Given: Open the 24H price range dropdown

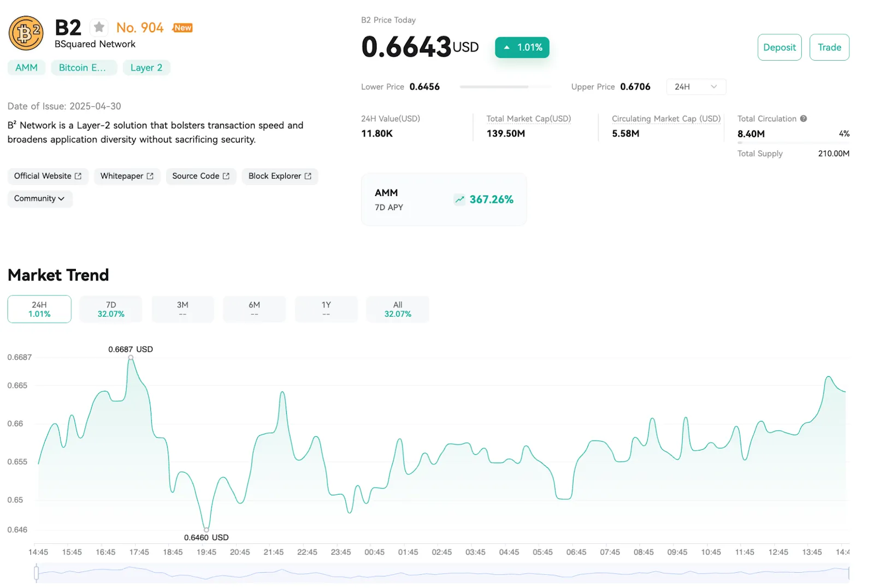Looking at the screenshot, I should pyautogui.click(x=696, y=87).
